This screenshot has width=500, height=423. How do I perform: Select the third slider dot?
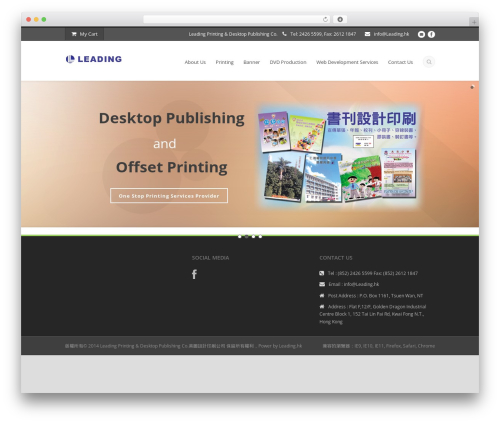(x=254, y=236)
